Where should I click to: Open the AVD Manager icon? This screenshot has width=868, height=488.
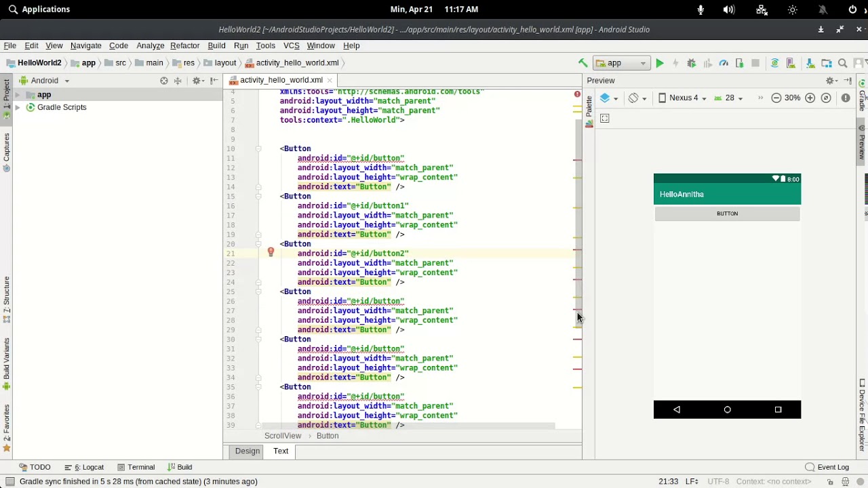(791, 63)
